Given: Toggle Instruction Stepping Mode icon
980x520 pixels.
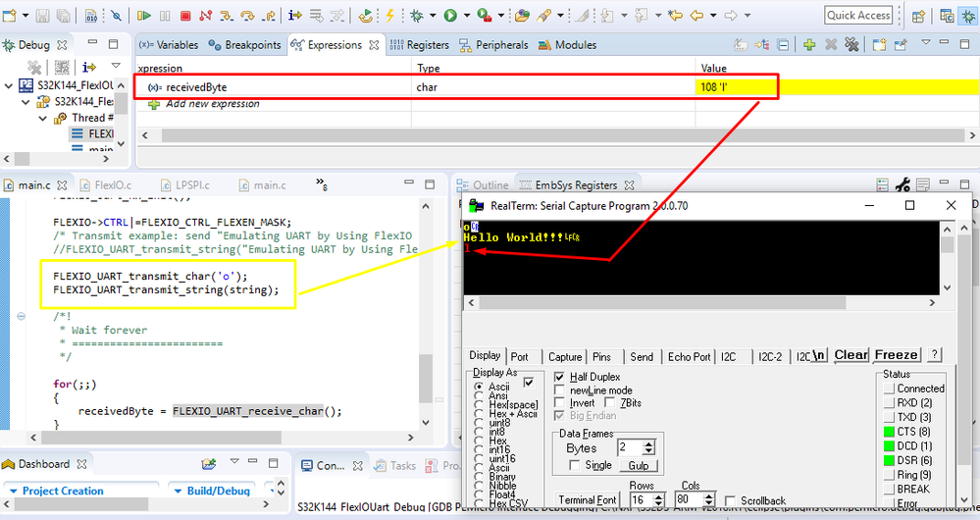Looking at the screenshot, I should (x=295, y=16).
